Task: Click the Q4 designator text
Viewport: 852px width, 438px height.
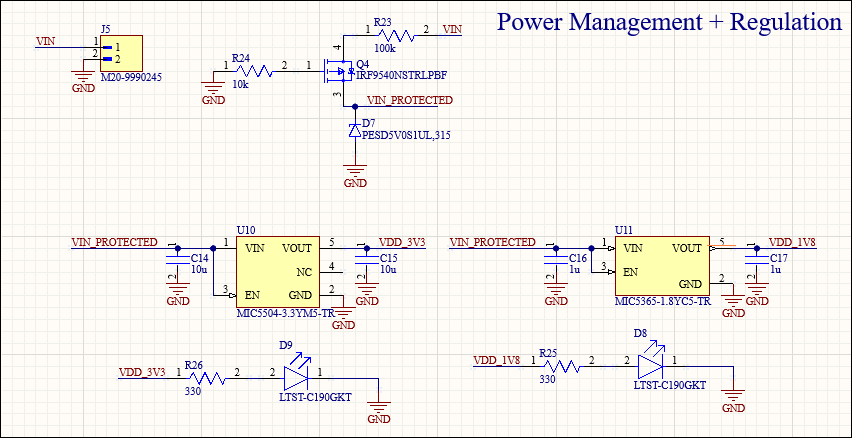Action: pos(362,65)
